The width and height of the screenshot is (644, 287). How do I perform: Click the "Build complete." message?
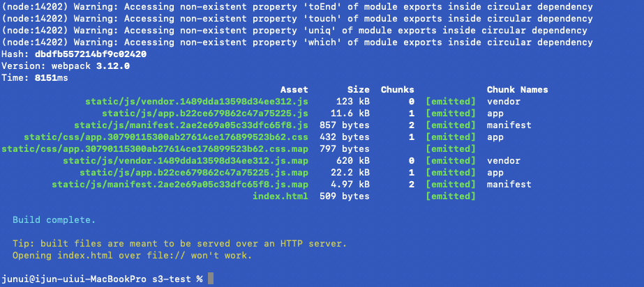pos(54,220)
